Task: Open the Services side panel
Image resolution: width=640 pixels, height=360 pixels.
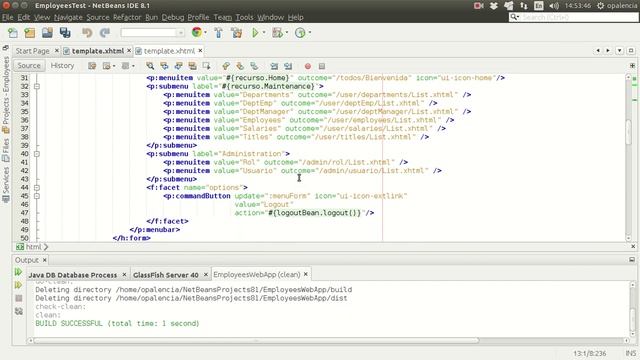Action: point(6,184)
